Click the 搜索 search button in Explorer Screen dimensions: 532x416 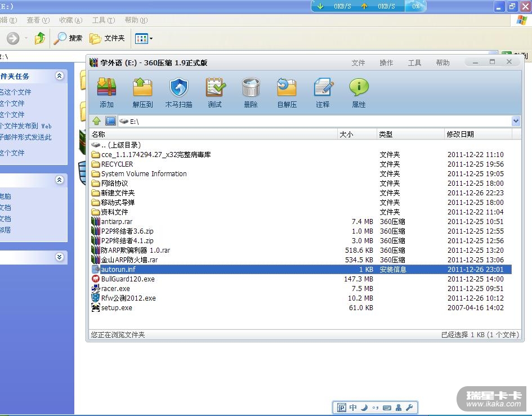click(68, 38)
